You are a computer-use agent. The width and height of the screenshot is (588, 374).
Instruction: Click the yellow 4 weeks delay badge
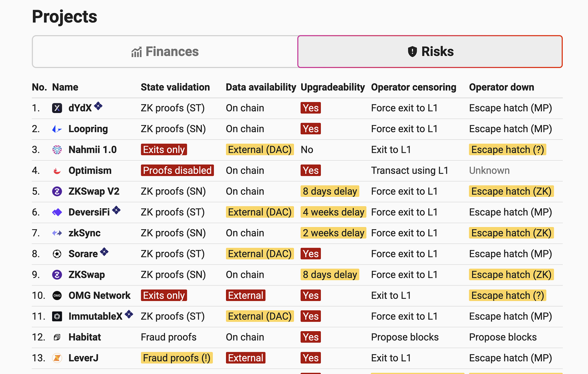tap(333, 212)
